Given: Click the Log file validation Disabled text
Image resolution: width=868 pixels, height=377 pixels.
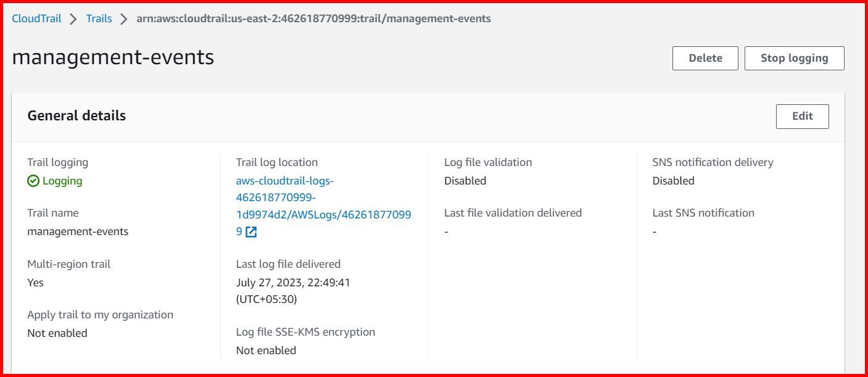Looking at the screenshot, I should pos(466,180).
